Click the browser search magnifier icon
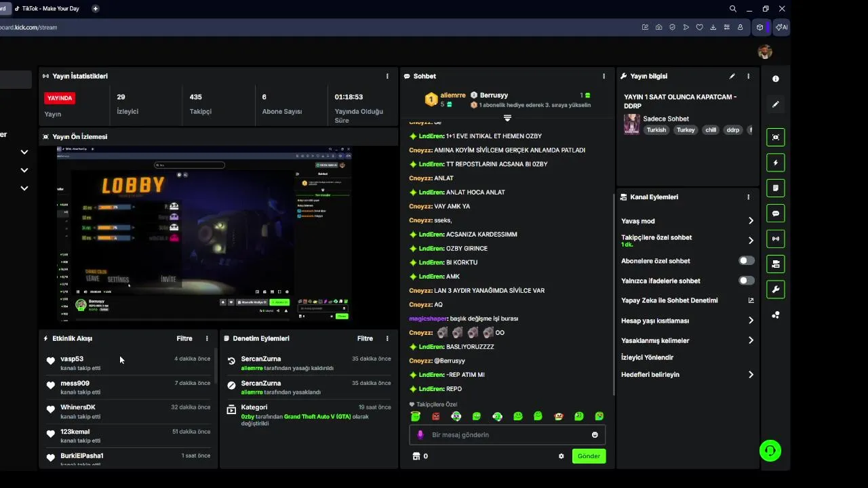The width and height of the screenshot is (868, 488). click(733, 9)
